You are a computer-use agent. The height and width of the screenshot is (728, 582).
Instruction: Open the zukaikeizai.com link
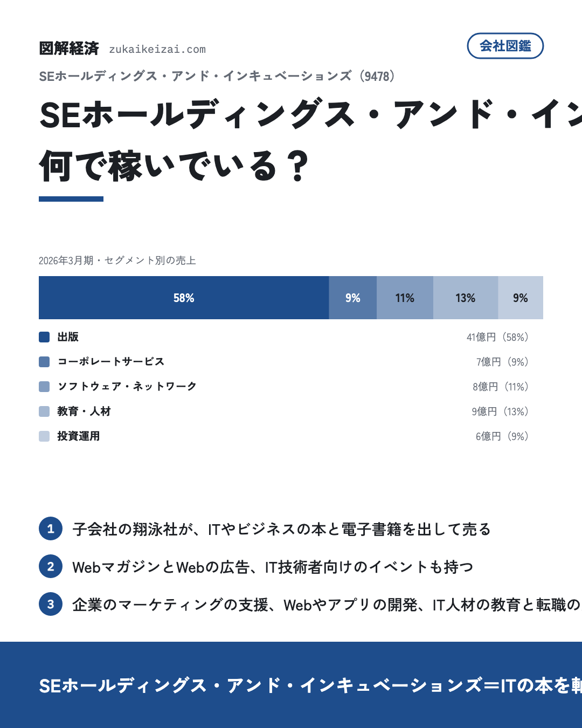pos(157,49)
